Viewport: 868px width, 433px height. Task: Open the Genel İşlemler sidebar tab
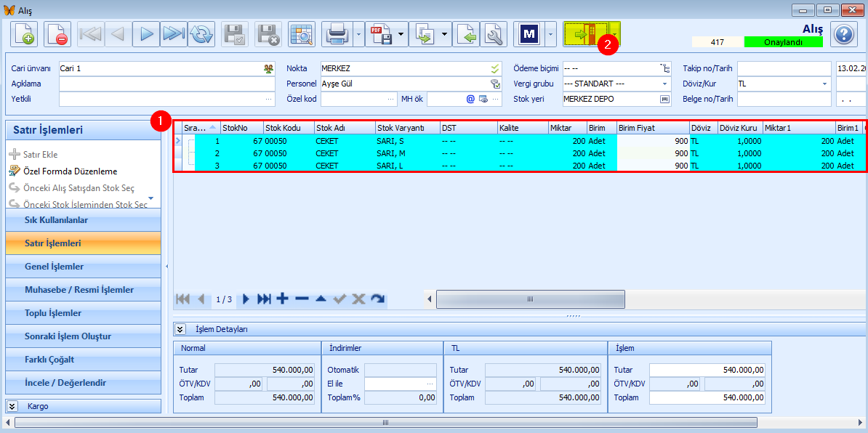tap(84, 267)
